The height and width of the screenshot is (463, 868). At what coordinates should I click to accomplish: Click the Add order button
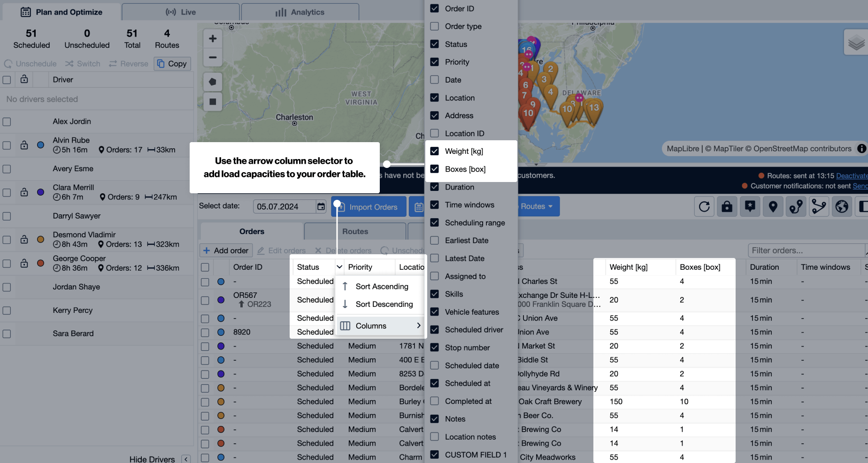click(x=226, y=250)
